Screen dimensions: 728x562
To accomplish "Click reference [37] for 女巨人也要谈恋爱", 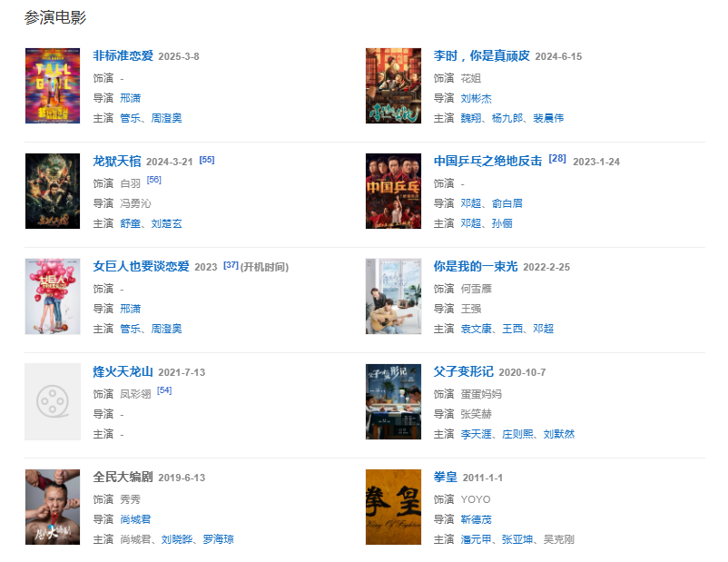I will tap(231, 265).
